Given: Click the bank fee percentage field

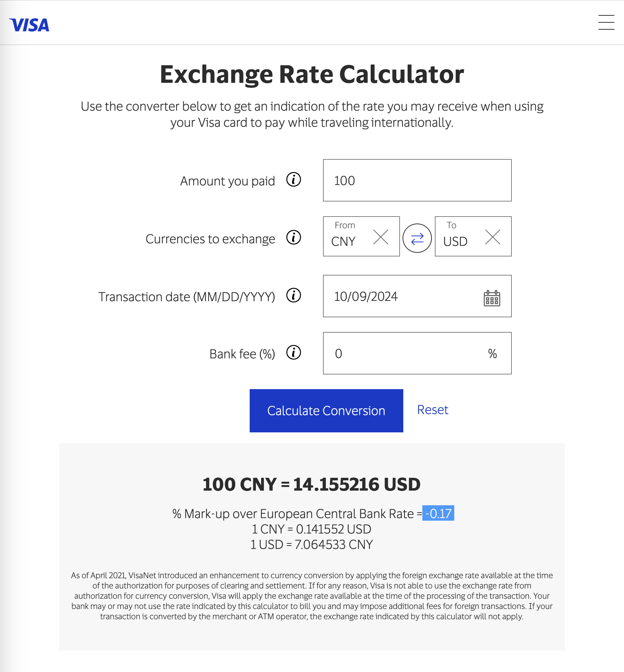Looking at the screenshot, I should pos(407,353).
